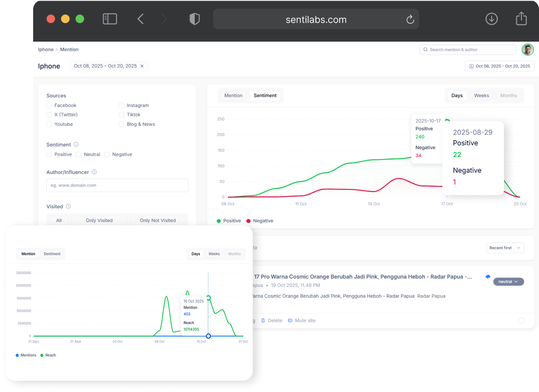Mute site for this mention
This screenshot has width=539, height=392.
302,321
